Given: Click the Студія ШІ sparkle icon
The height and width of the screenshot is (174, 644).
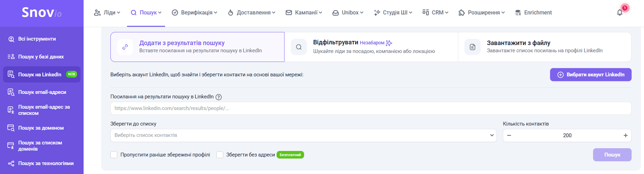Looking at the screenshot, I should pyautogui.click(x=377, y=13).
